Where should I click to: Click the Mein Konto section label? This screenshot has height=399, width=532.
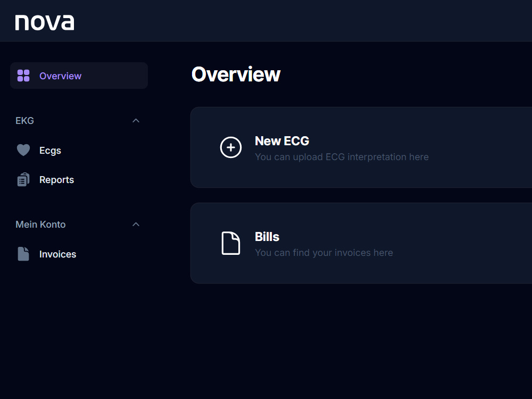click(x=40, y=225)
